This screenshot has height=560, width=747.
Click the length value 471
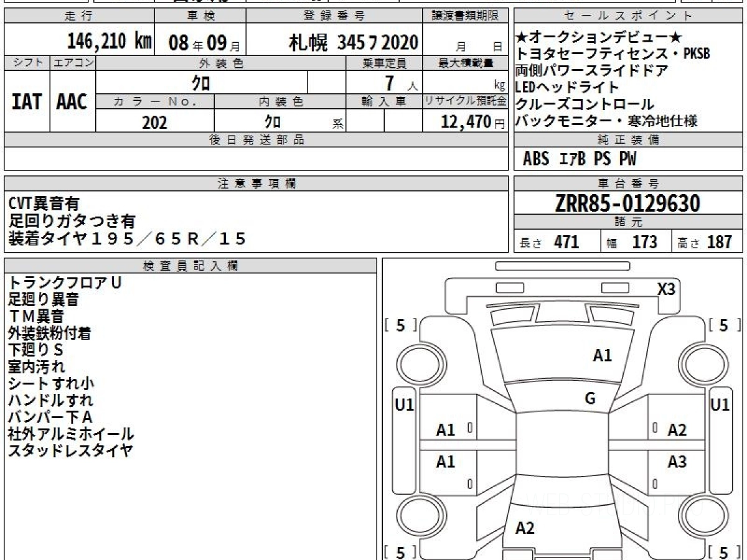tap(566, 241)
